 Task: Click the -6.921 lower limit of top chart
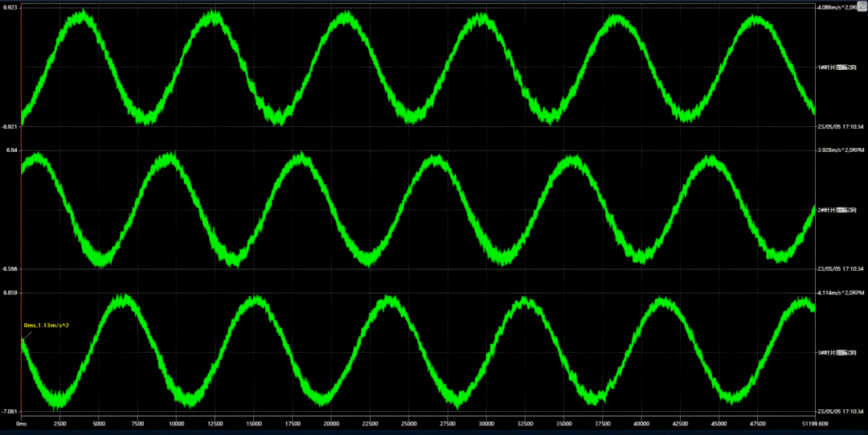point(10,126)
